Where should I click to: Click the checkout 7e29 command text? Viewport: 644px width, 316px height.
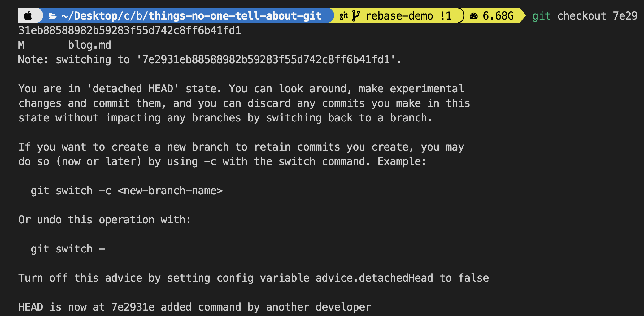tap(597, 16)
